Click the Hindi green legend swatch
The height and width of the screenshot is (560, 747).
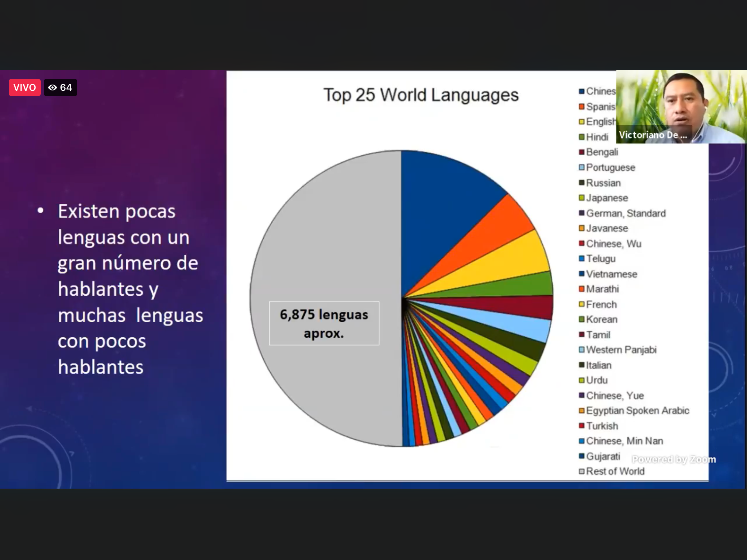click(x=581, y=137)
